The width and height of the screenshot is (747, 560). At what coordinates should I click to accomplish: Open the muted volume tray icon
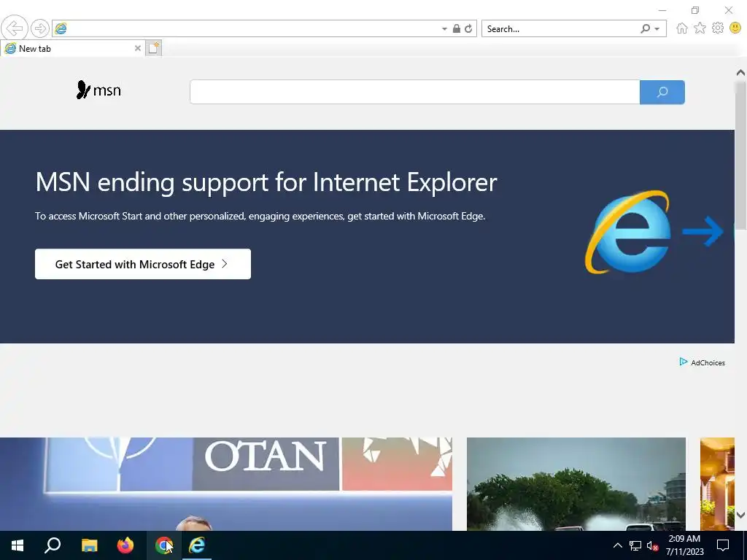coord(652,545)
